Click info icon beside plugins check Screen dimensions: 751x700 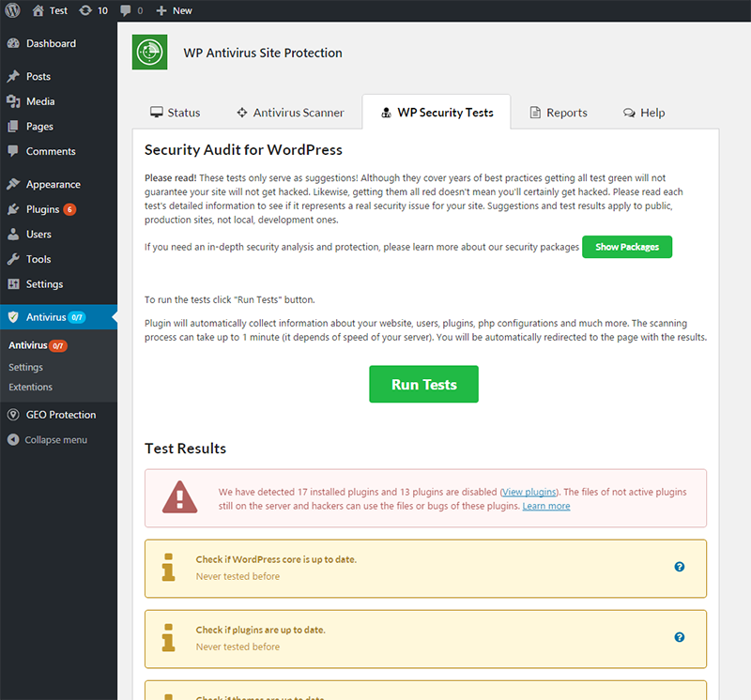168,638
